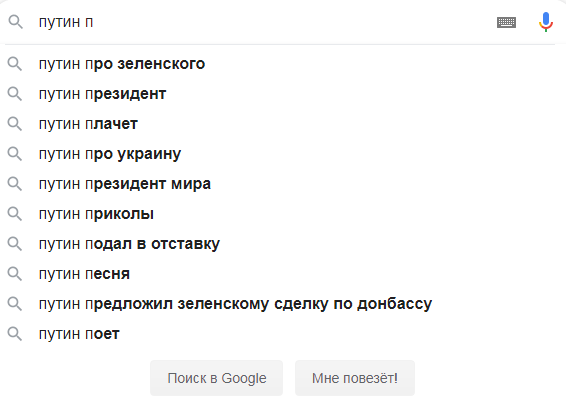Open the on-screen keyboard icon
The image size is (566, 399).
coord(506,22)
